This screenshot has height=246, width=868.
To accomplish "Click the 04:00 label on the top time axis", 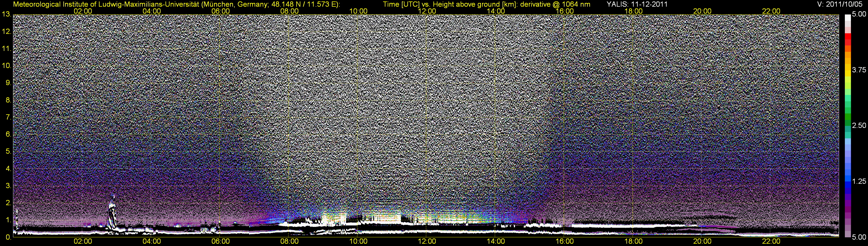I will (x=152, y=11).
